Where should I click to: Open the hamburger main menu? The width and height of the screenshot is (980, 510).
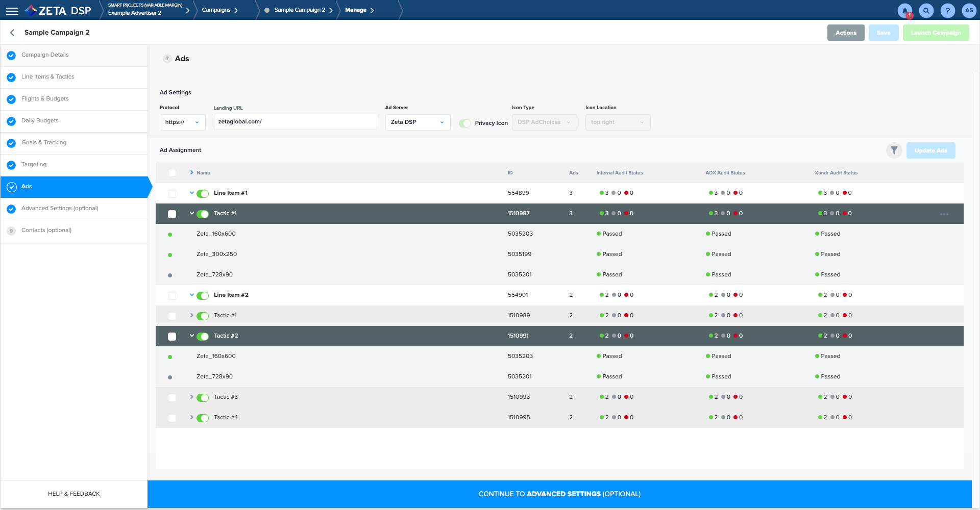coord(12,10)
